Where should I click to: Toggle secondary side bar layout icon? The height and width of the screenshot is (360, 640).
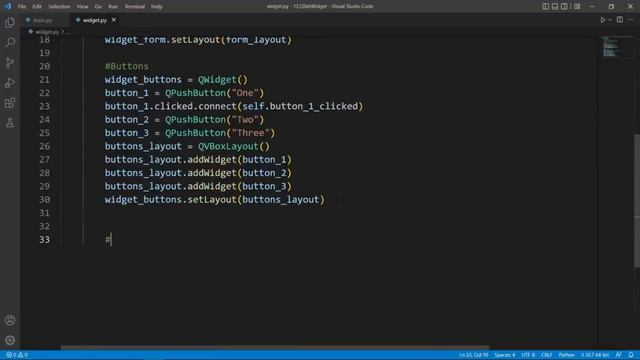point(564,6)
